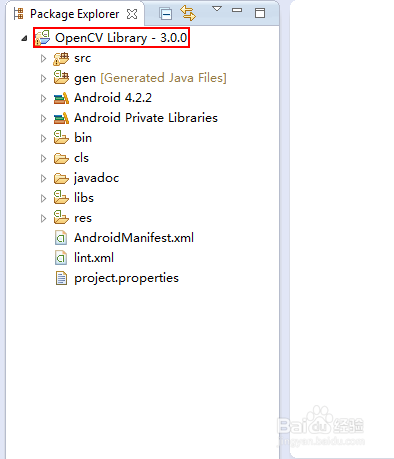Viewport: 394px width, 459px height.
Task: Expand Android Private Libraries
Action: [x=43, y=118]
